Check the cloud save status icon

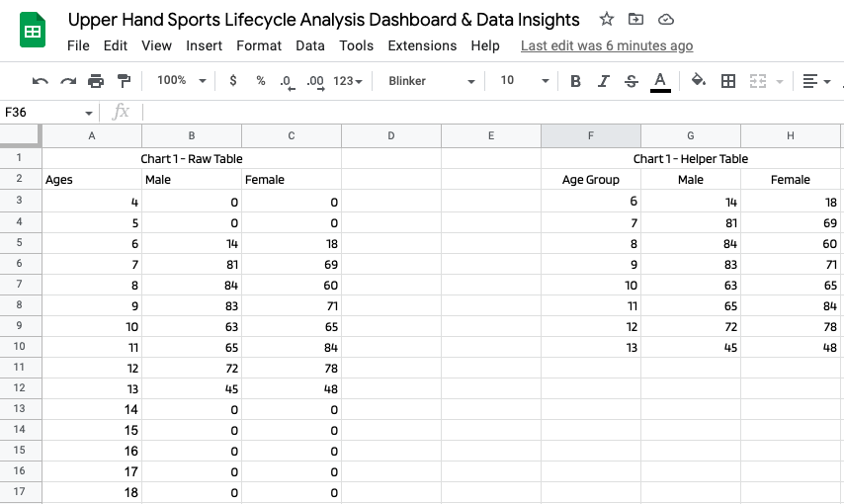point(666,20)
